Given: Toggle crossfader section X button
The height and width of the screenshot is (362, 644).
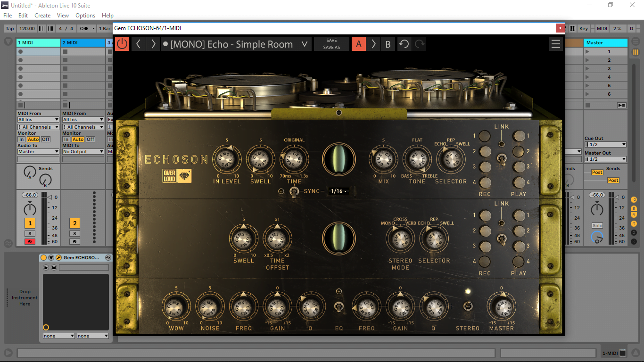Looking at the screenshot, I should (x=634, y=241).
